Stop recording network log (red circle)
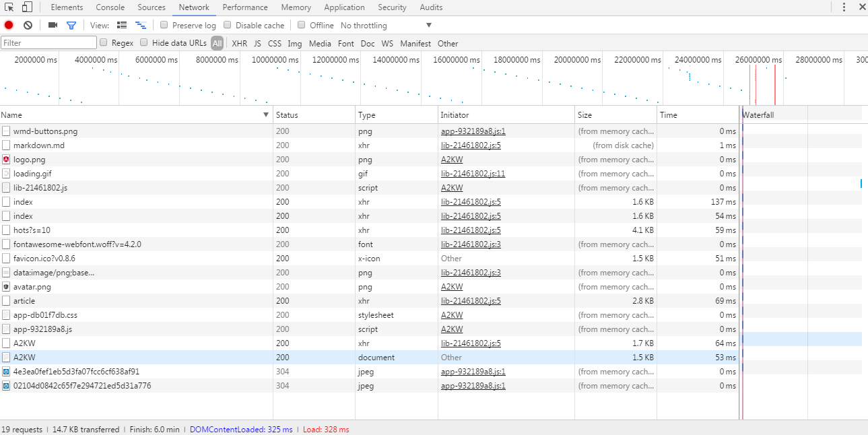This screenshot has width=868, height=435. 9,25
